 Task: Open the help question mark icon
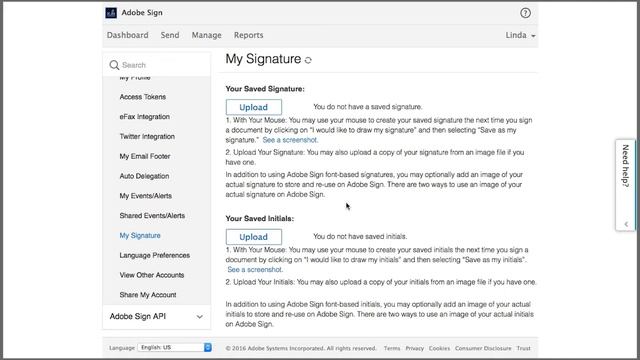(x=525, y=13)
